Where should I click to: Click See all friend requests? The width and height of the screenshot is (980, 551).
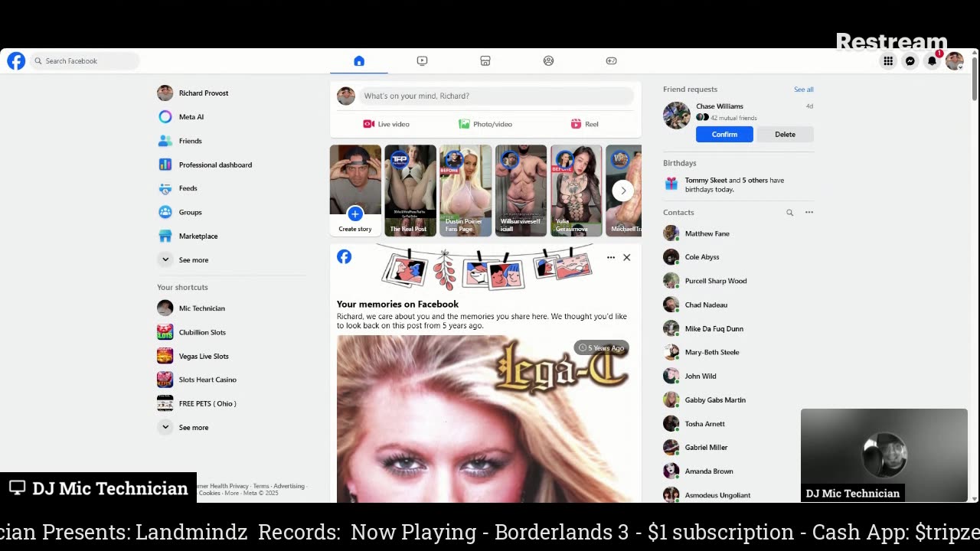pos(804,90)
